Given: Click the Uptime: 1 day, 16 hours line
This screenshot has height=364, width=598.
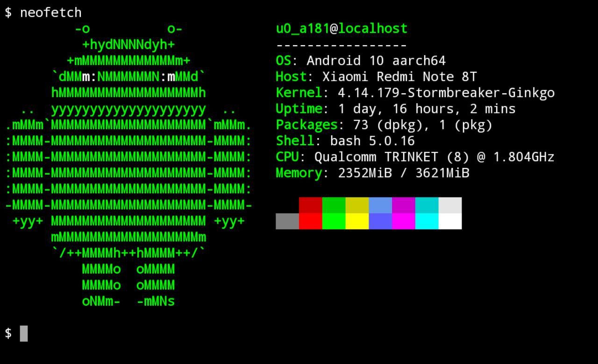Looking at the screenshot, I should (x=396, y=109).
